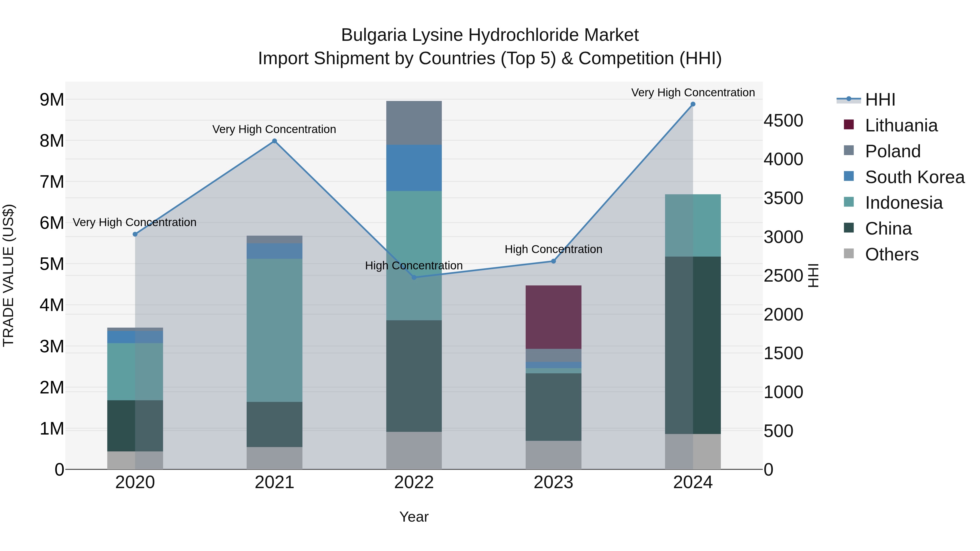
Task: Click the '1M' left axis tick label
Action: [x=52, y=429]
